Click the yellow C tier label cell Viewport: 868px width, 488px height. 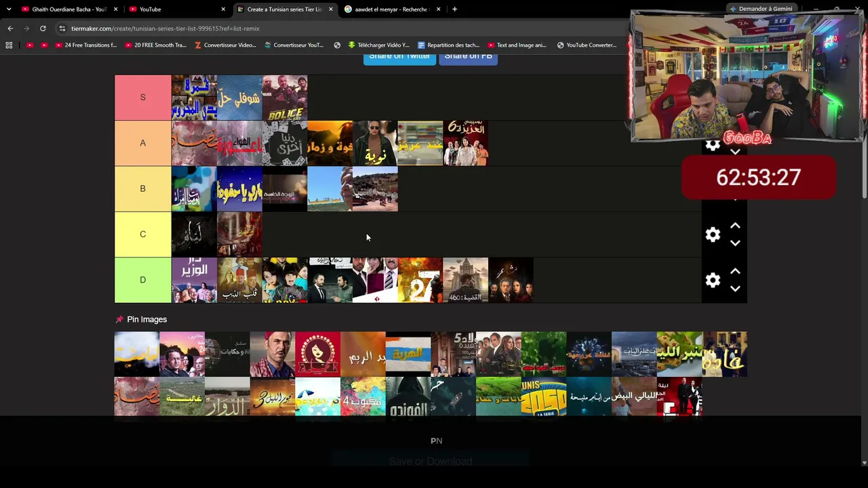(142, 235)
